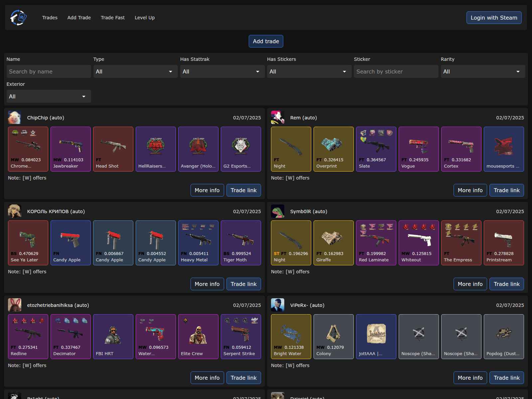Click More info on ViPeRx-'s trade
This screenshot has height=399, width=532.
(x=470, y=378)
